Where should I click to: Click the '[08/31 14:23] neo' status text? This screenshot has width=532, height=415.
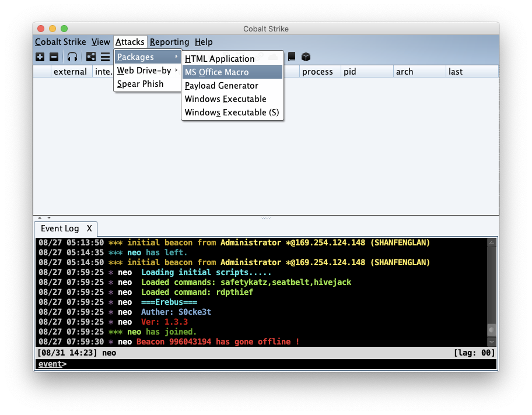[x=76, y=353]
